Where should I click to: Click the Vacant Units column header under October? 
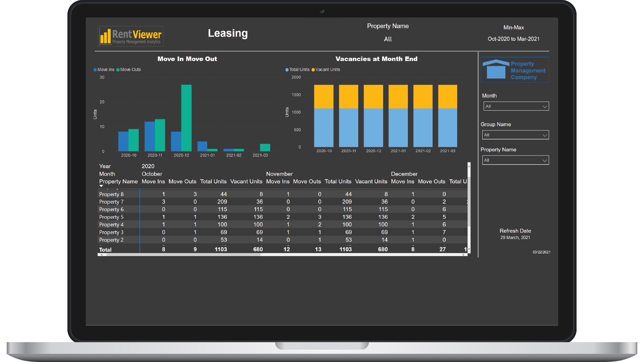coord(246,181)
